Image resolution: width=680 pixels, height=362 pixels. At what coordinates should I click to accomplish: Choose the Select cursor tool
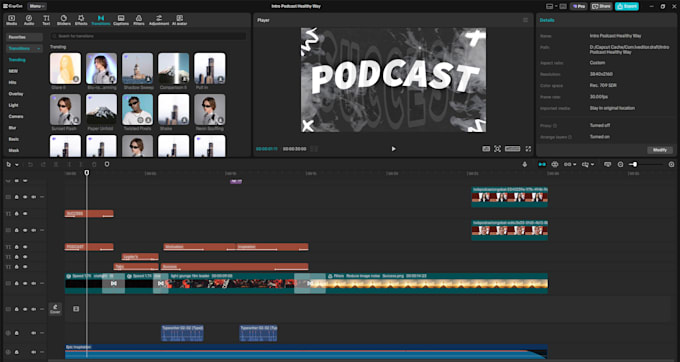point(10,165)
